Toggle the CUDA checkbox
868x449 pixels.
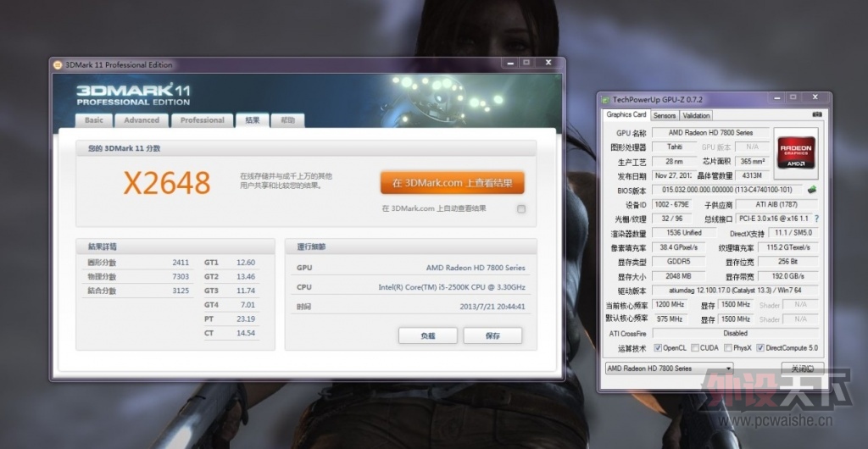[x=695, y=348]
